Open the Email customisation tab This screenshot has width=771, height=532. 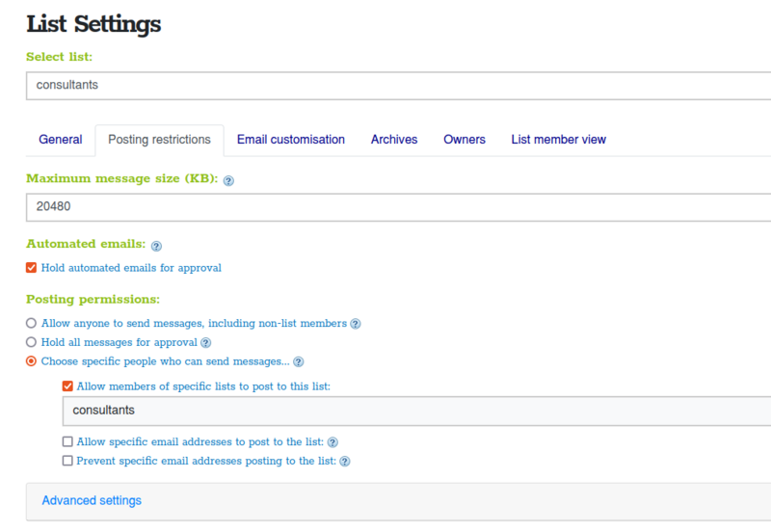pyautogui.click(x=291, y=140)
